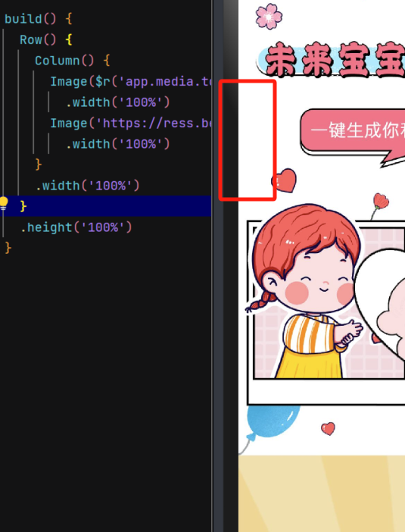Click the red-haired cartoon girl illustration
Image resolution: width=405 pixels, height=532 pixels.
tap(305, 292)
